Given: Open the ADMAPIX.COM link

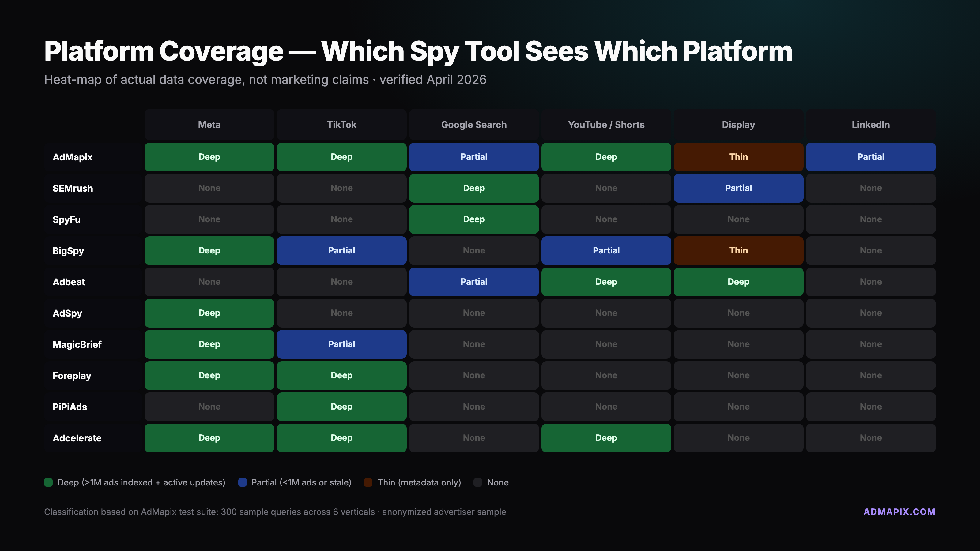Looking at the screenshot, I should 899,512.
